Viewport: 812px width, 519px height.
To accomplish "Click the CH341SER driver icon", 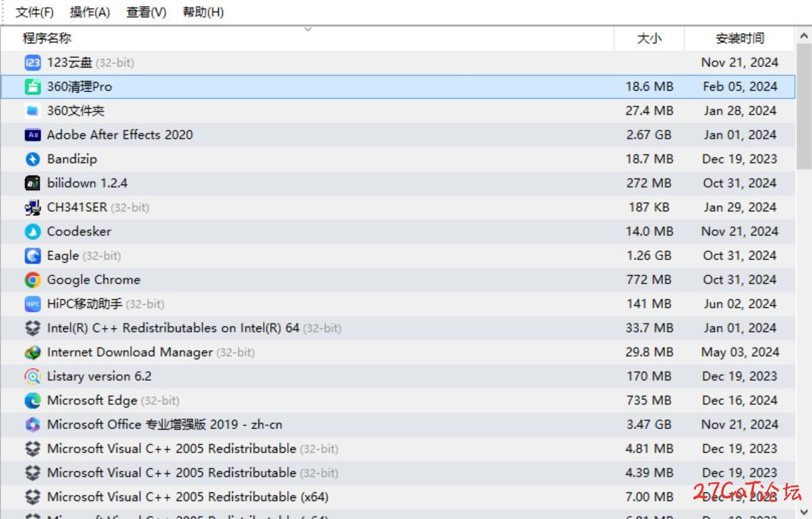I will [32, 207].
